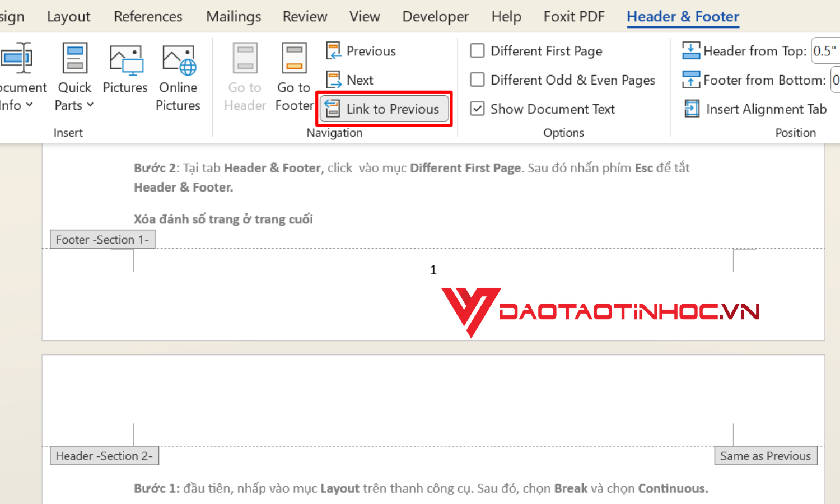Uncheck Show Document Text
840x504 pixels.
coord(477,109)
